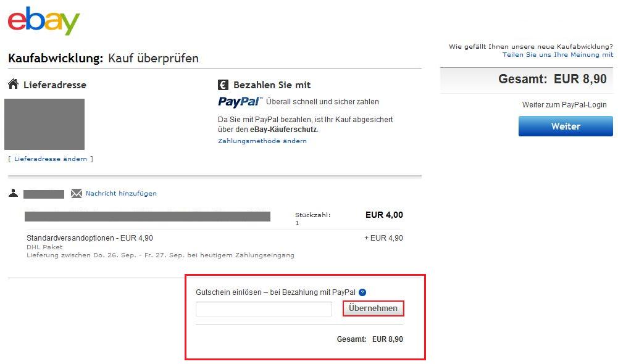Select the redacted delivery address block

[x=44, y=124]
